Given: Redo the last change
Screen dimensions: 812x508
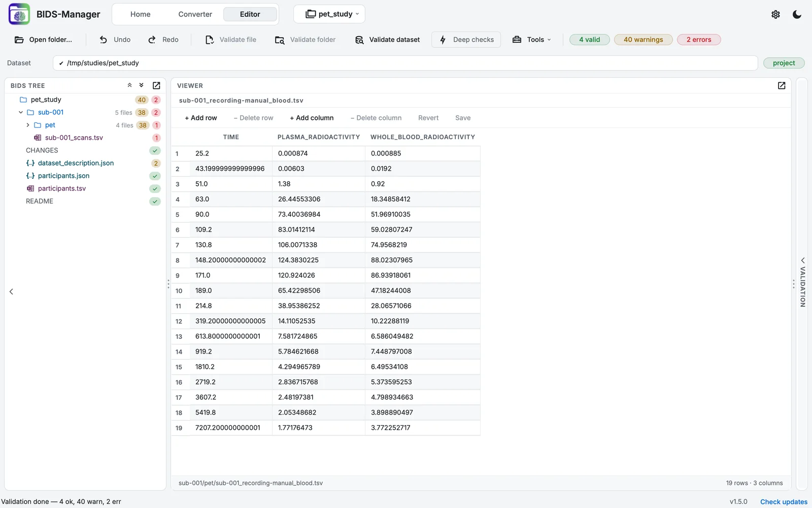Looking at the screenshot, I should [x=163, y=40].
